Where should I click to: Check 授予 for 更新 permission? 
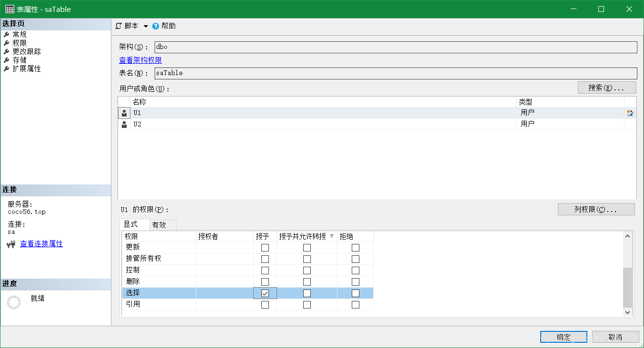point(265,248)
